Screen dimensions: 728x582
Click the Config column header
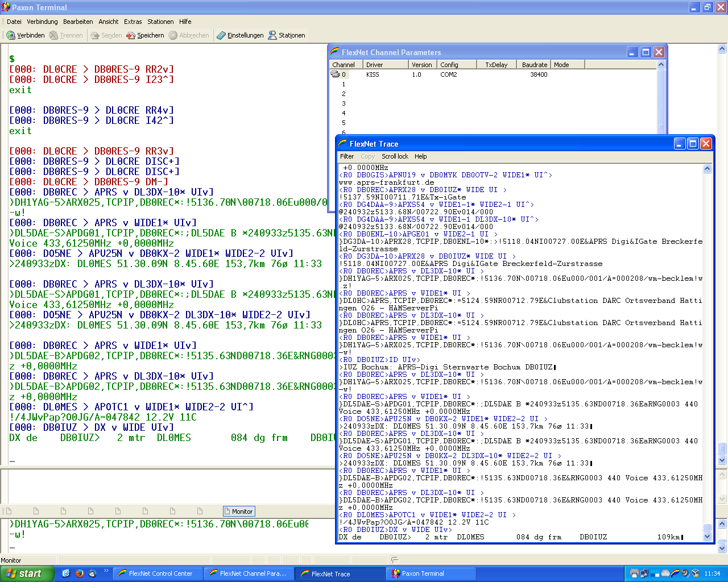coord(457,65)
